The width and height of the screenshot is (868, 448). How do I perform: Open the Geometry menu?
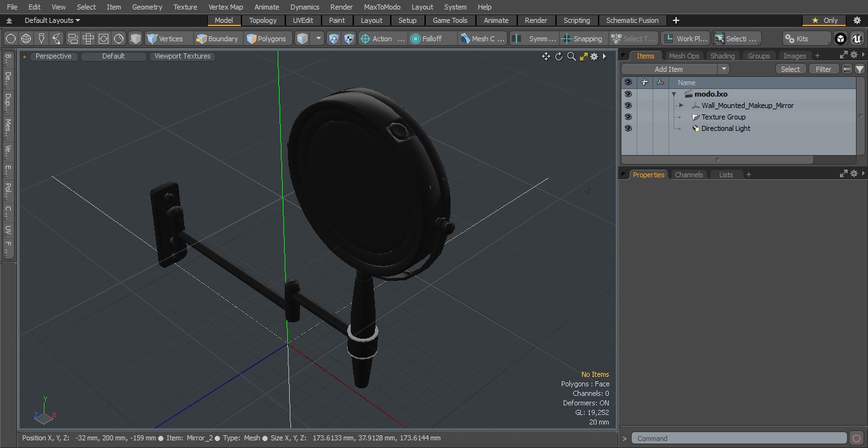pos(147,7)
